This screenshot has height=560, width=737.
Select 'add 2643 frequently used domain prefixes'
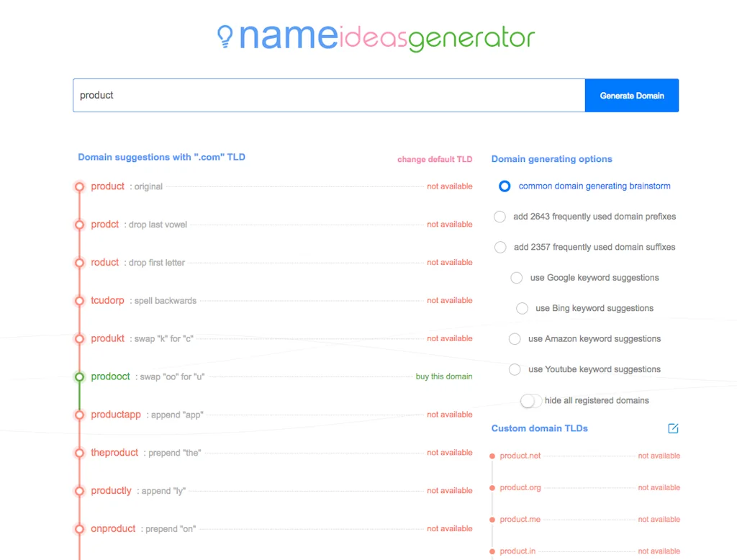click(x=499, y=216)
